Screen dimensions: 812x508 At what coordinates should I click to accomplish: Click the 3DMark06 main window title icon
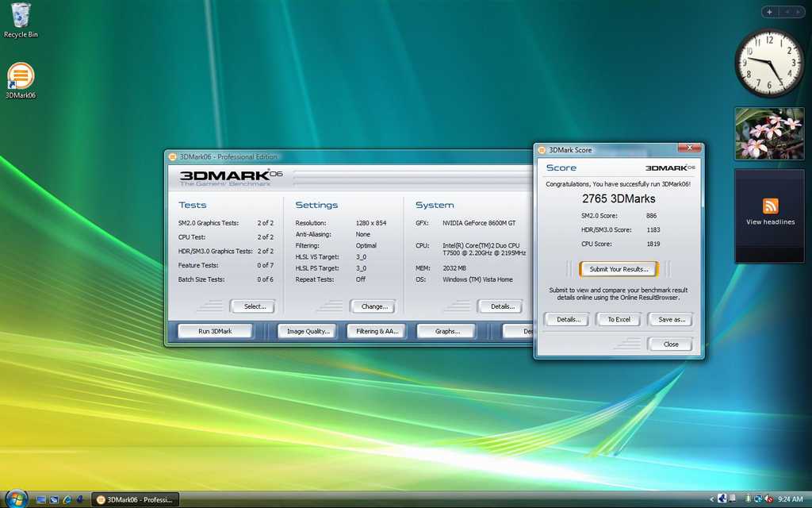(172, 156)
